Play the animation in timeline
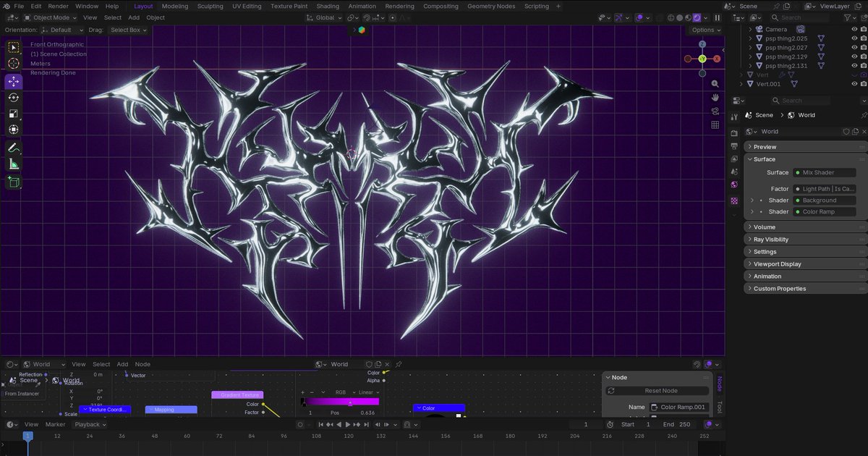Image resolution: width=868 pixels, height=456 pixels. [348, 424]
